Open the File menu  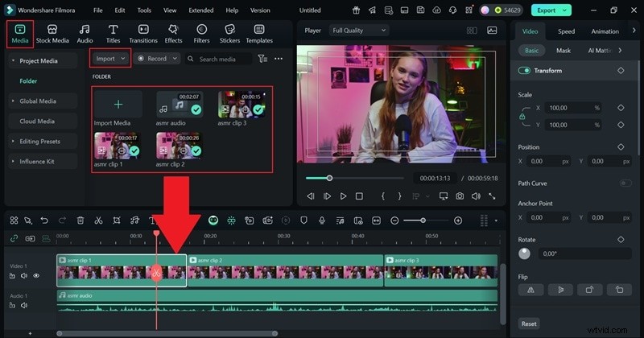click(97, 10)
